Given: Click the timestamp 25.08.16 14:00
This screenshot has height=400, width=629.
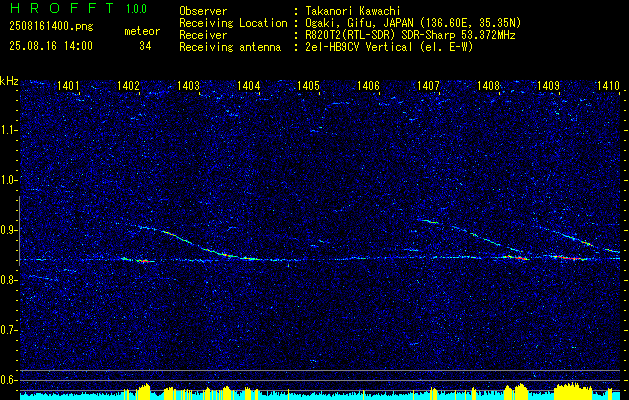Looking at the screenshot, I should pos(51,46).
